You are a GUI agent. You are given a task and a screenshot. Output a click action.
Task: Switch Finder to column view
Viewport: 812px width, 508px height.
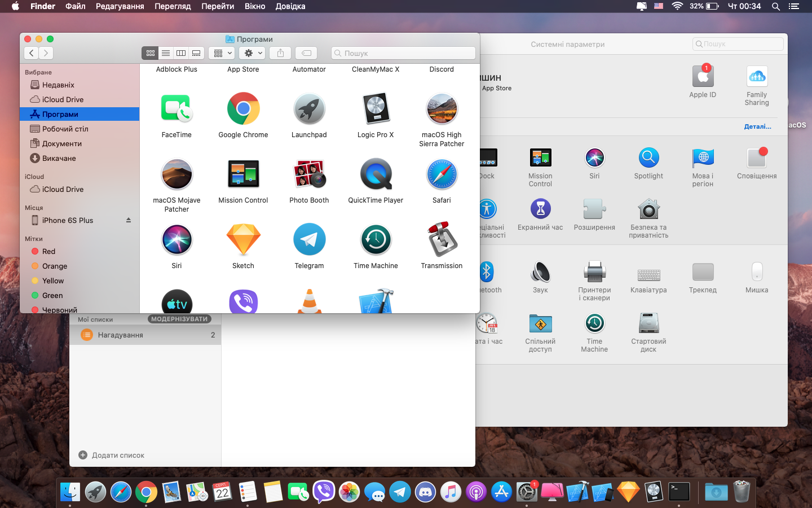(181, 53)
